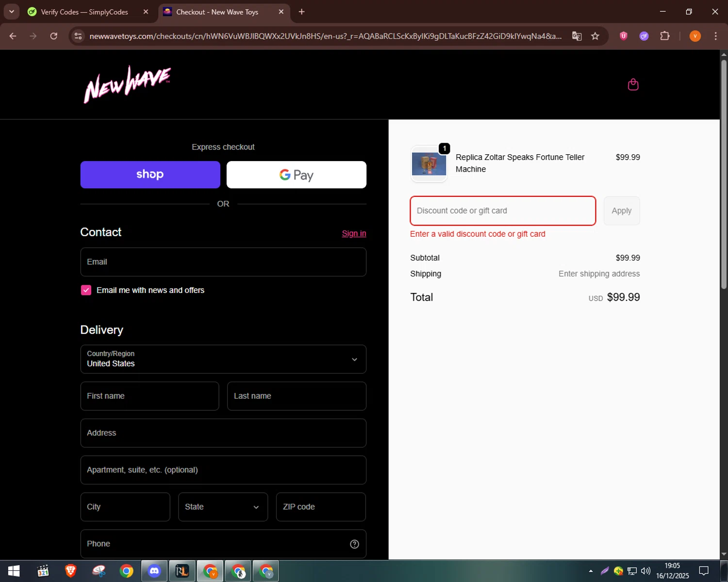
Task: Click the invalid discount code error message
Action: 478,234
